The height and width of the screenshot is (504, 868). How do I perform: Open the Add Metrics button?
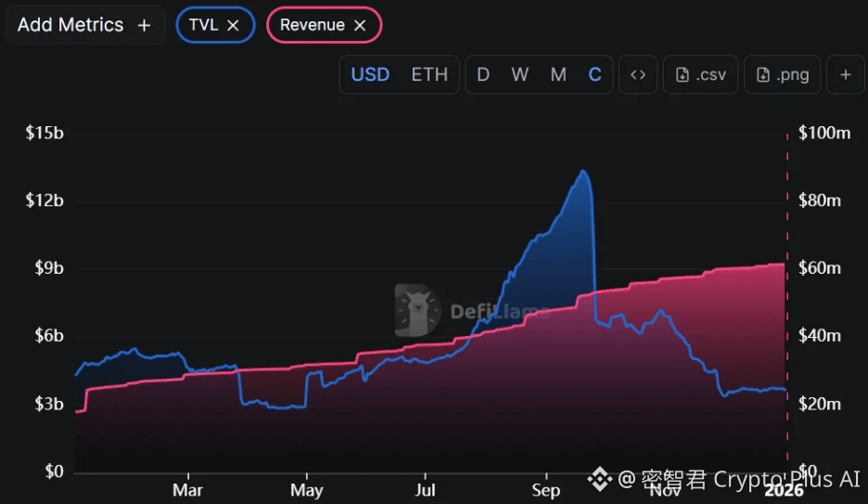coord(84,25)
